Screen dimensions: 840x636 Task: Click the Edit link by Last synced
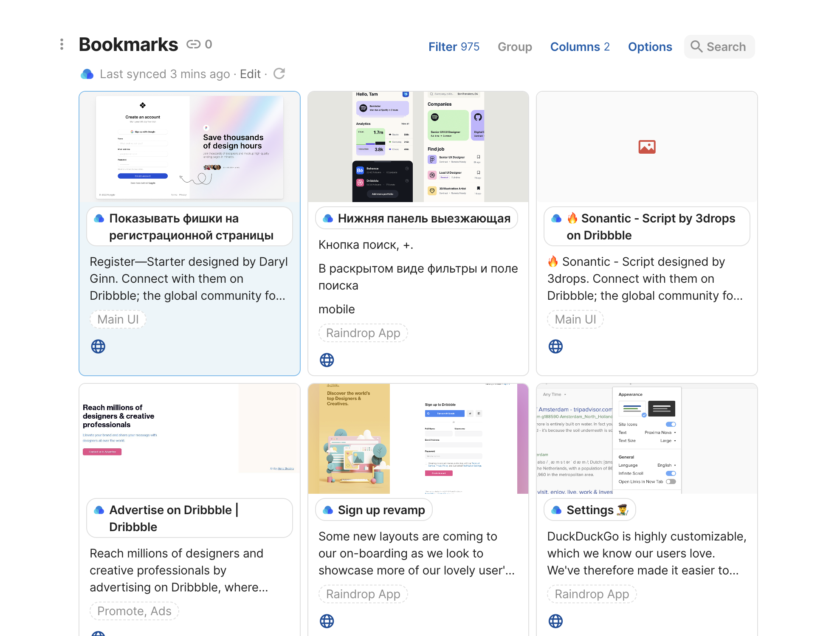point(250,74)
